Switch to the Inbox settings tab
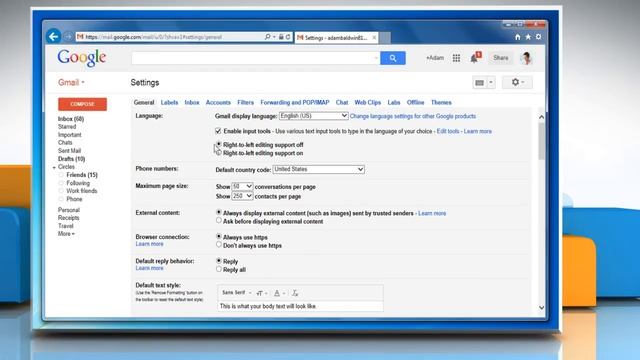 192,102
